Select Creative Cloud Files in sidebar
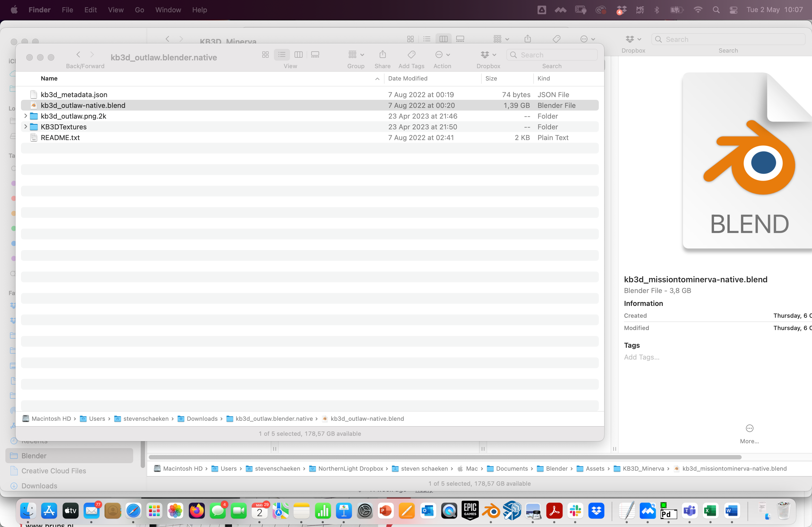This screenshot has height=527, width=812. point(69,471)
